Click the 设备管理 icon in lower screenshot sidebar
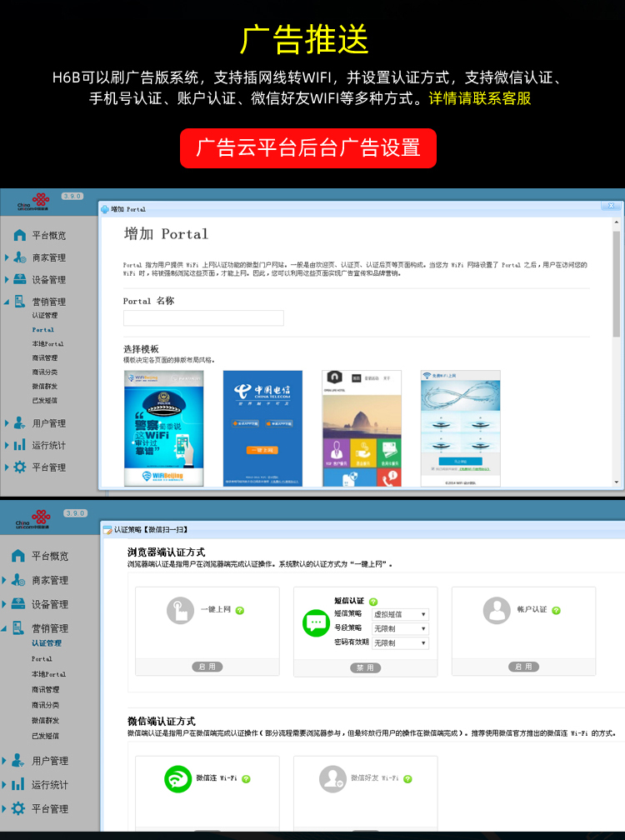This screenshot has height=840, width=625. coord(18,603)
